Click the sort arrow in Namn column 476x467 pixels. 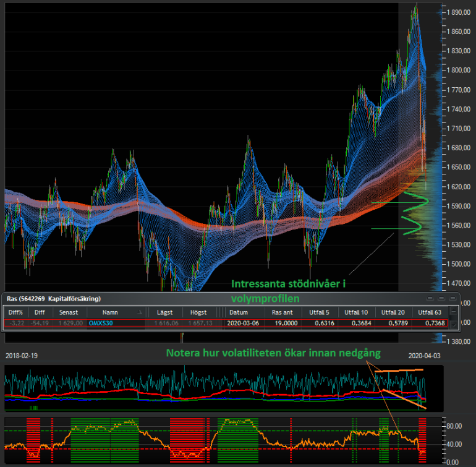coord(138,312)
